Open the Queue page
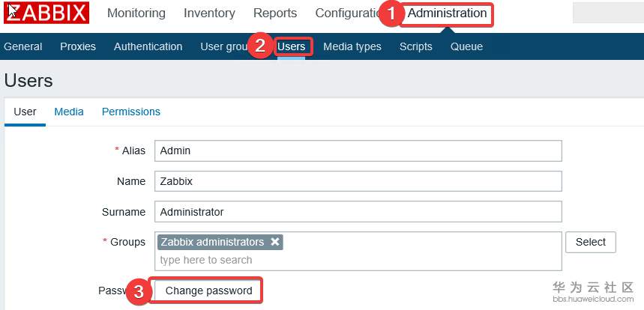 [466, 46]
